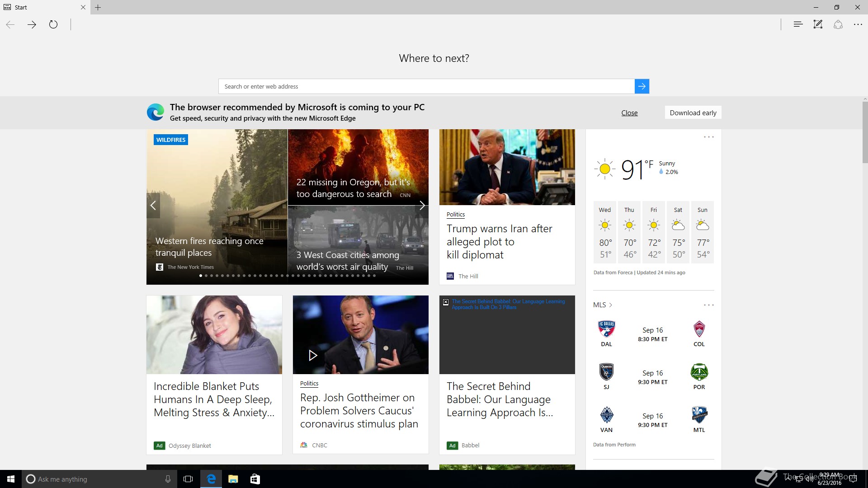
Task: Open the Make a Web Note icon
Action: [x=818, y=24]
